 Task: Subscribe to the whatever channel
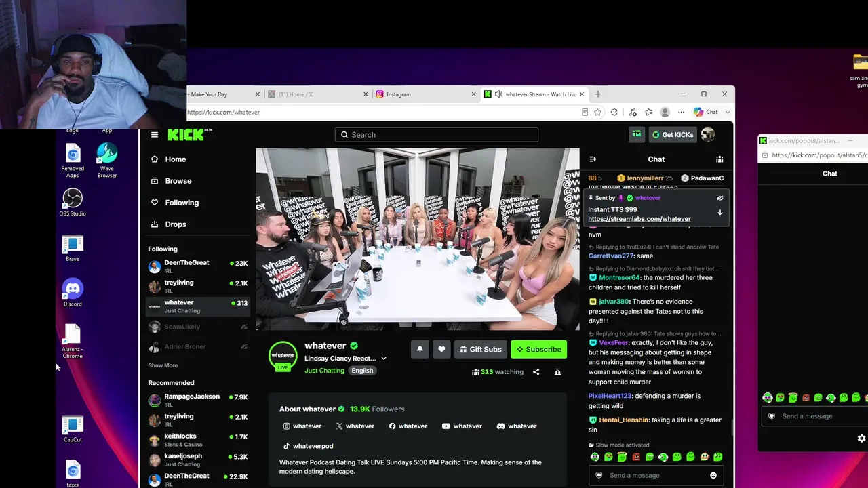538,350
